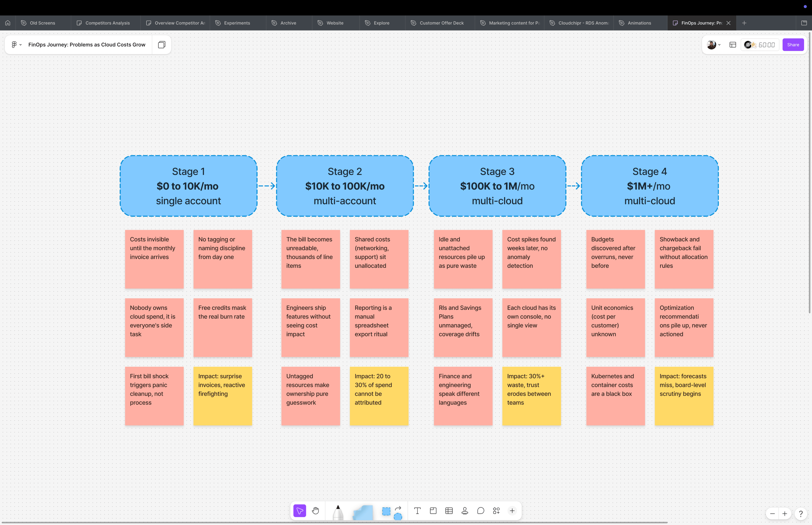Open the Stamp tool
Image resolution: width=812 pixels, height=525 pixels.
click(465, 511)
